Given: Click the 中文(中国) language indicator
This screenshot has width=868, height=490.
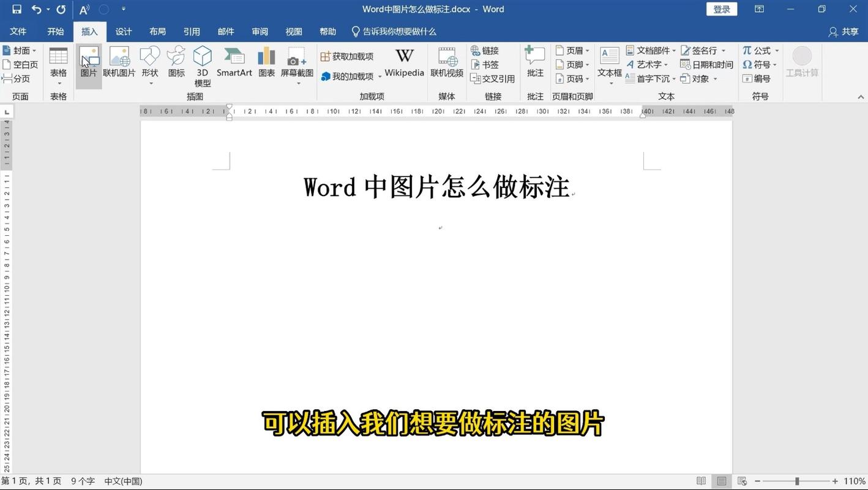Looking at the screenshot, I should pyautogui.click(x=123, y=481).
